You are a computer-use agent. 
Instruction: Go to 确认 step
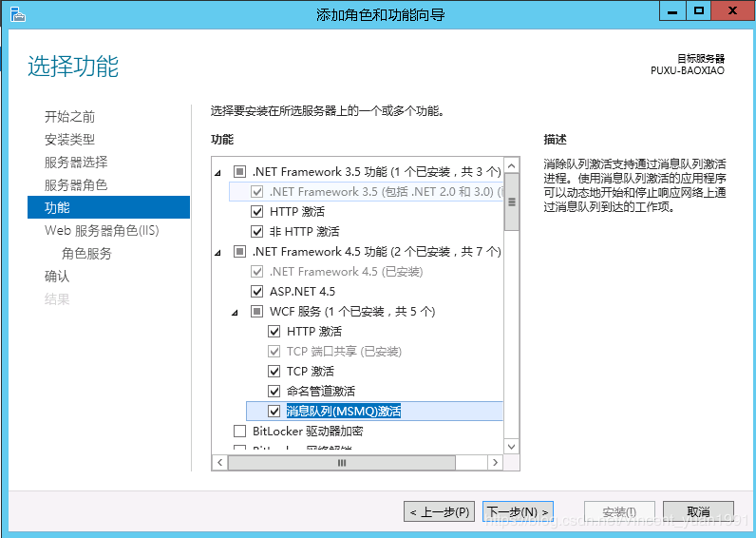pos(57,276)
